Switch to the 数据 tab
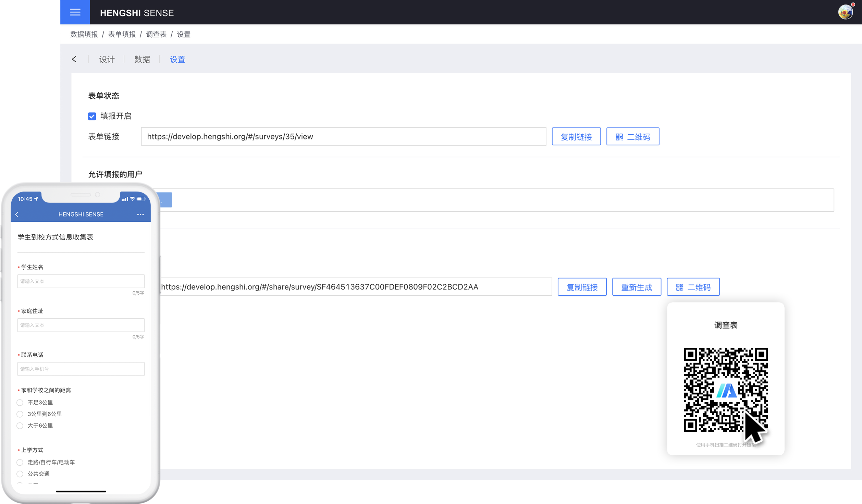This screenshot has height=504, width=862. (x=142, y=59)
